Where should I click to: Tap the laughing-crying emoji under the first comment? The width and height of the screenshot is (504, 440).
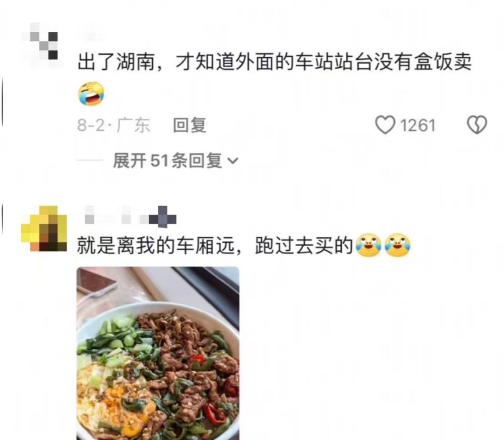coord(91,93)
